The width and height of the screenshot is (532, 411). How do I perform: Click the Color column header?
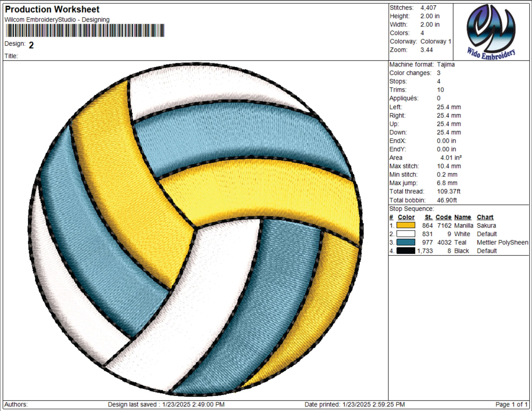click(x=406, y=217)
